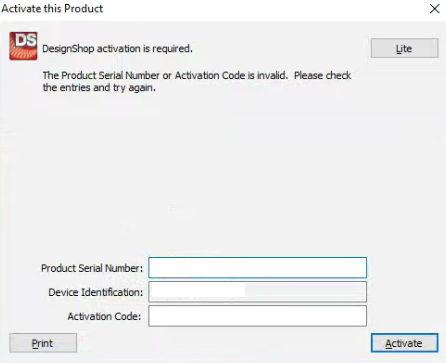The height and width of the screenshot is (363, 446).
Task: Click the 'DesignShop activation is required' message
Action: pos(117,49)
